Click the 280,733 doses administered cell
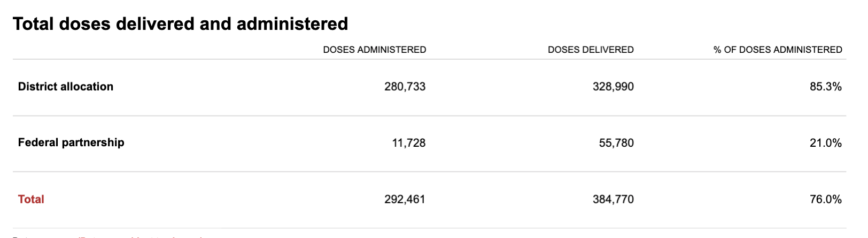 [x=405, y=86]
